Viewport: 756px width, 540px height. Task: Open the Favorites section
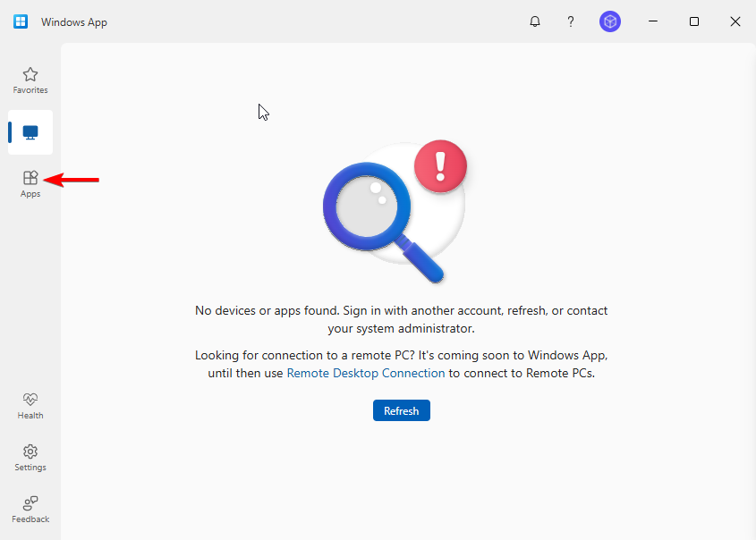click(30, 80)
